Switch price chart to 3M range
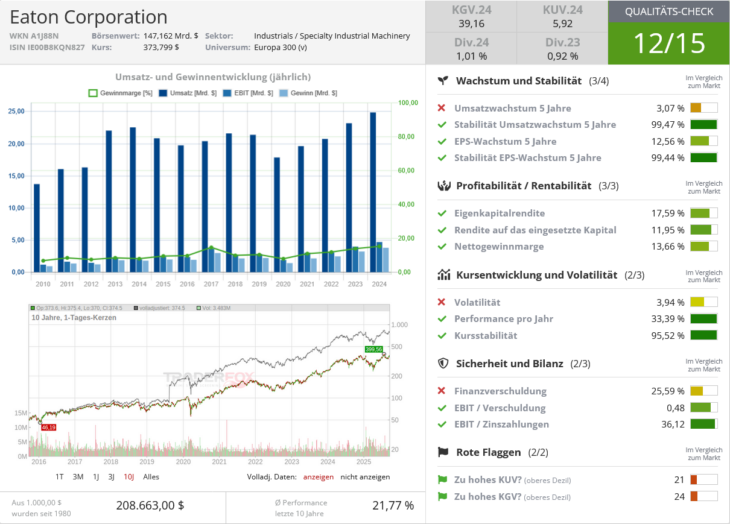The image size is (730, 524). [78, 477]
